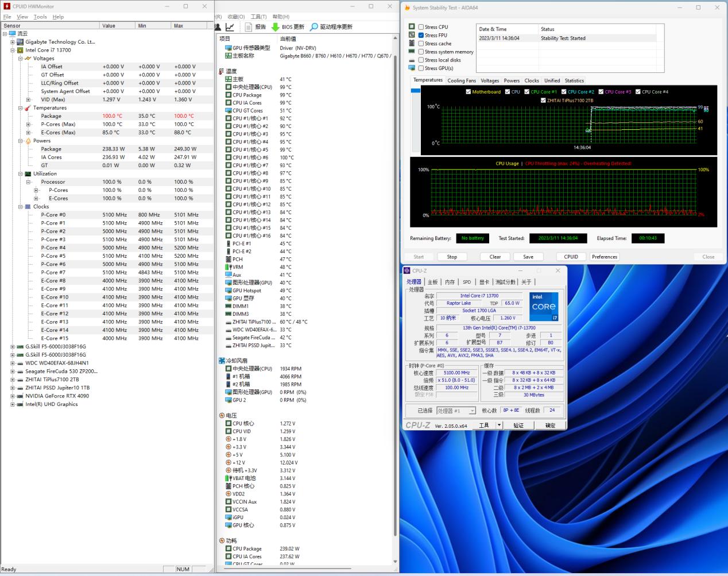Open the 处理器 #1 selection dropdown
Viewport: 728px width, 576px height.
tap(456, 411)
